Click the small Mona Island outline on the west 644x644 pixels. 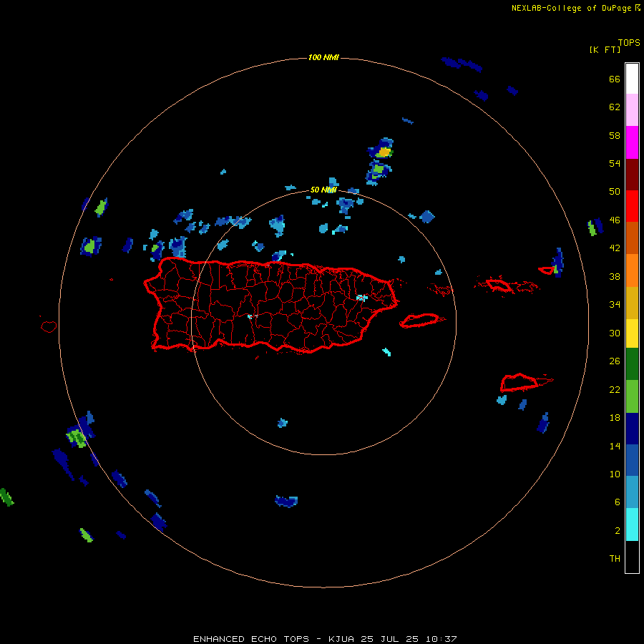(49, 326)
